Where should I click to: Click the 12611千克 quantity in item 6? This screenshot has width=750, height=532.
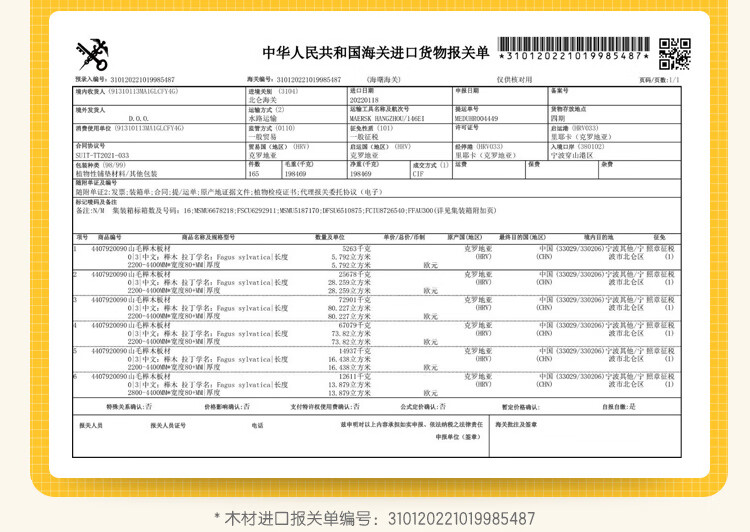(354, 377)
